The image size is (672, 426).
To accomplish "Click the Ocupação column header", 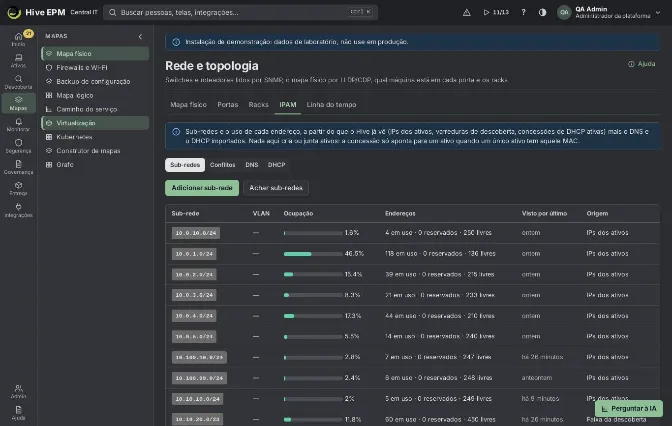I will coord(298,213).
